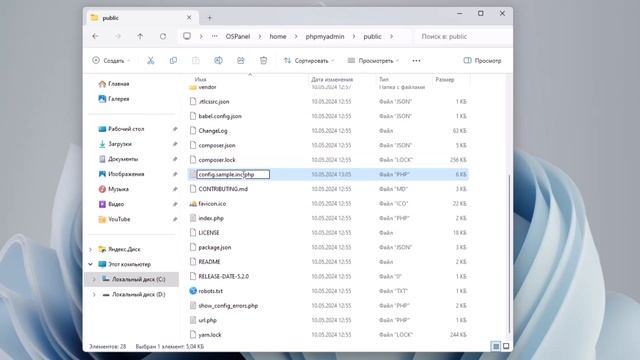Click OSPanel in breadcrumb path
Image resolution: width=640 pixels, height=360 pixels.
[238, 36]
